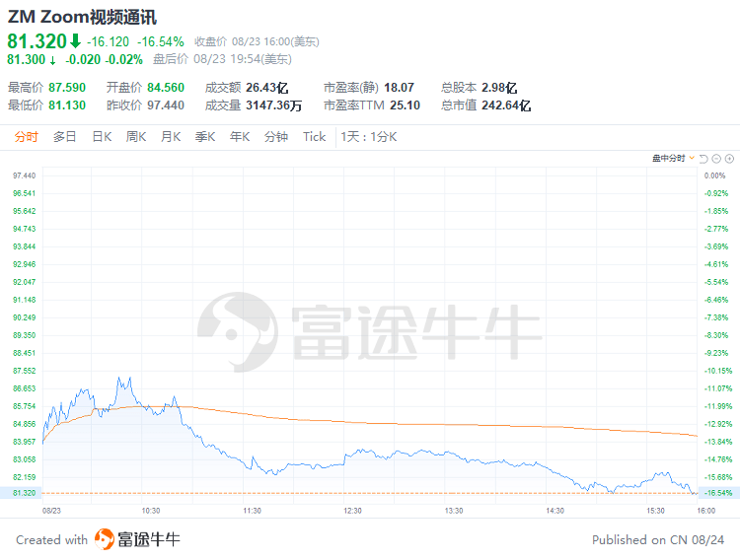Click the 总股本 value 2.98亿
The width and height of the screenshot is (740, 560).
tap(499, 88)
